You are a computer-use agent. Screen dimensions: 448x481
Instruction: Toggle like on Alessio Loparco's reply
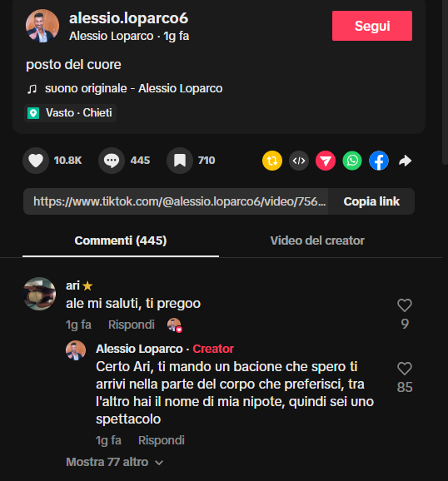(x=405, y=369)
